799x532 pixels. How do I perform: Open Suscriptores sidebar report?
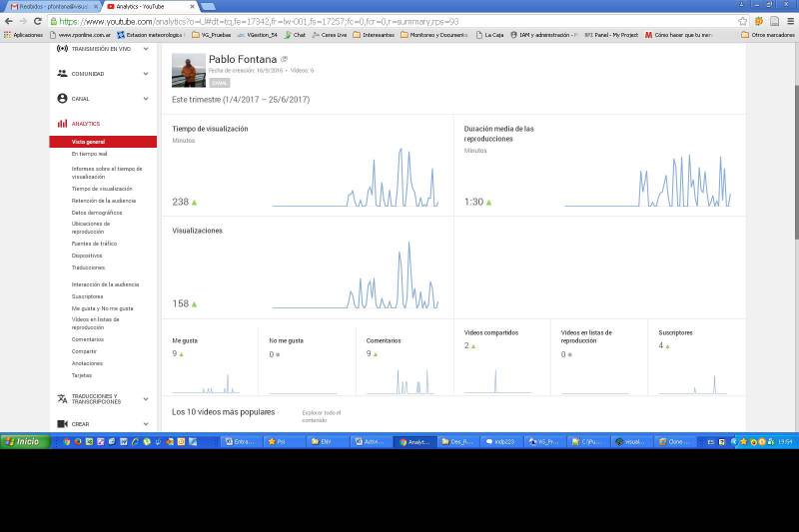[x=87, y=296]
